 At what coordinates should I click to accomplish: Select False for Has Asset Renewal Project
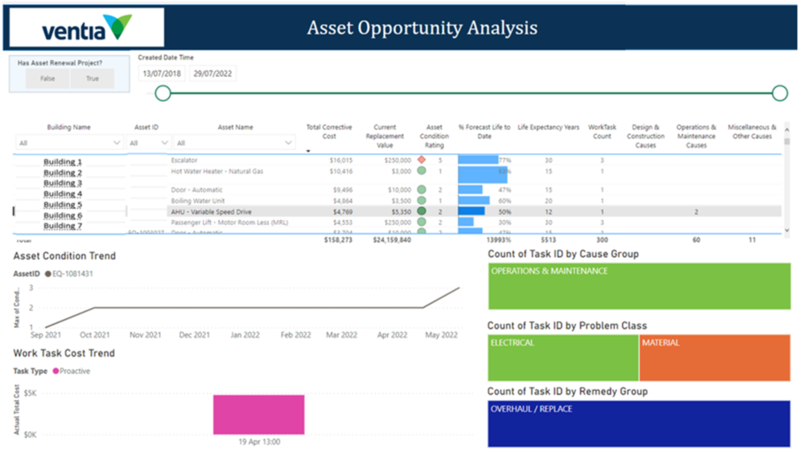pos(47,78)
